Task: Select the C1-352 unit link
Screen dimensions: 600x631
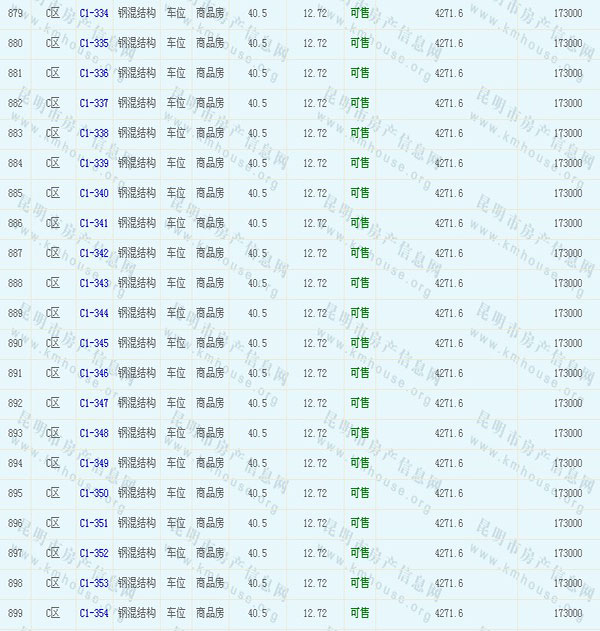Action: [x=94, y=553]
